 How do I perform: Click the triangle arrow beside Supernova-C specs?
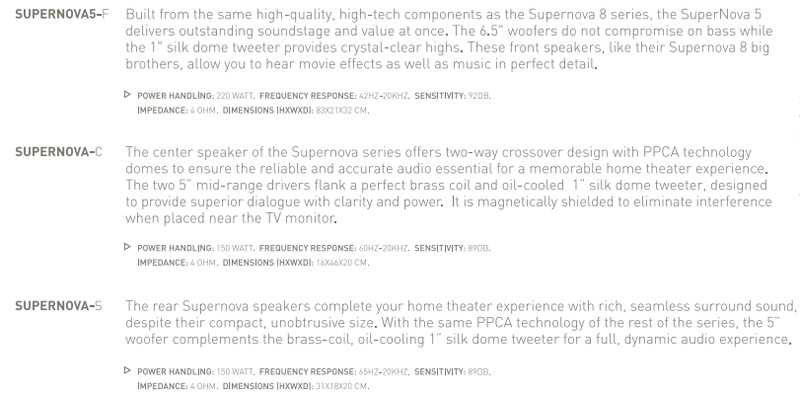(128, 247)
